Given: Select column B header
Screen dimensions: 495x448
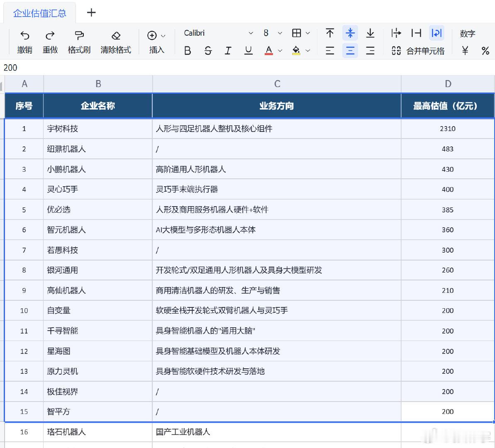Looking at the screenshot, I should coord(98,84).
